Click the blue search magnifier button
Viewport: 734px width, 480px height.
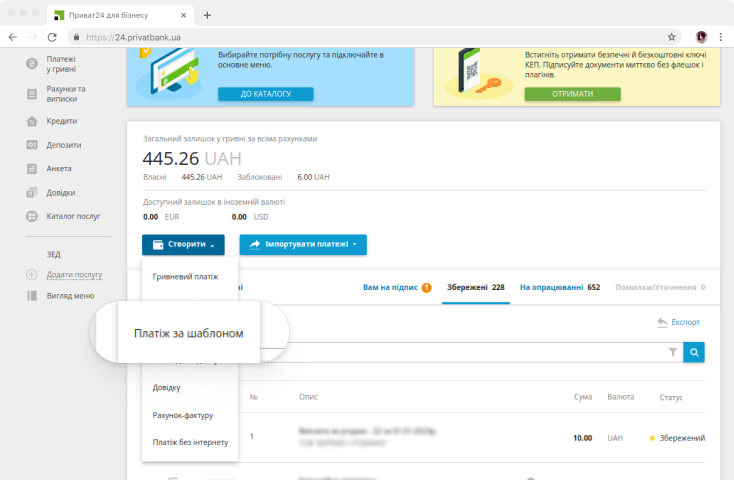pos(693,352)
